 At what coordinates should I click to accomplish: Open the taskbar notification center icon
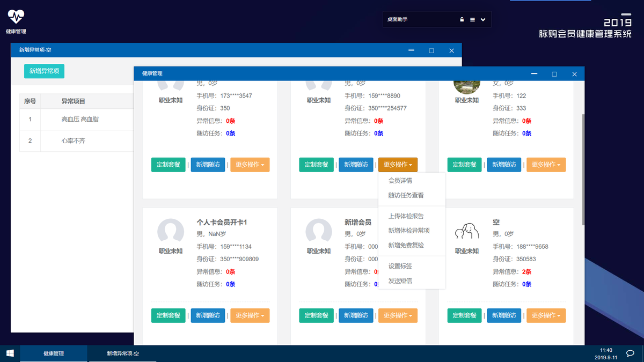coord(631,353)
